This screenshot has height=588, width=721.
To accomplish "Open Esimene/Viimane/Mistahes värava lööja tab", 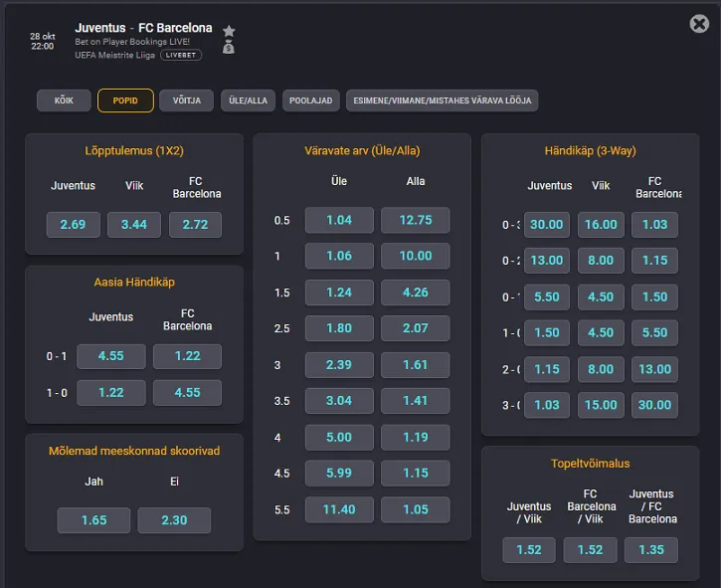I will click(442, 100).
